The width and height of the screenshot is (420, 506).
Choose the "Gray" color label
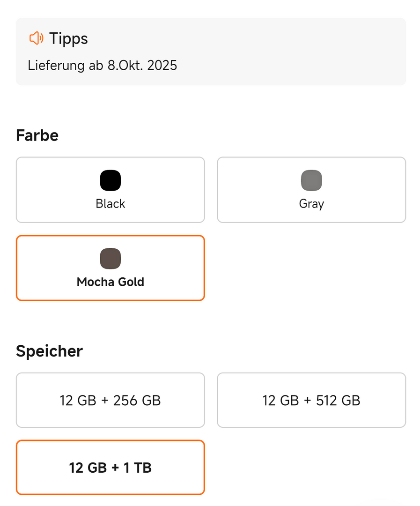click(311, 204)
